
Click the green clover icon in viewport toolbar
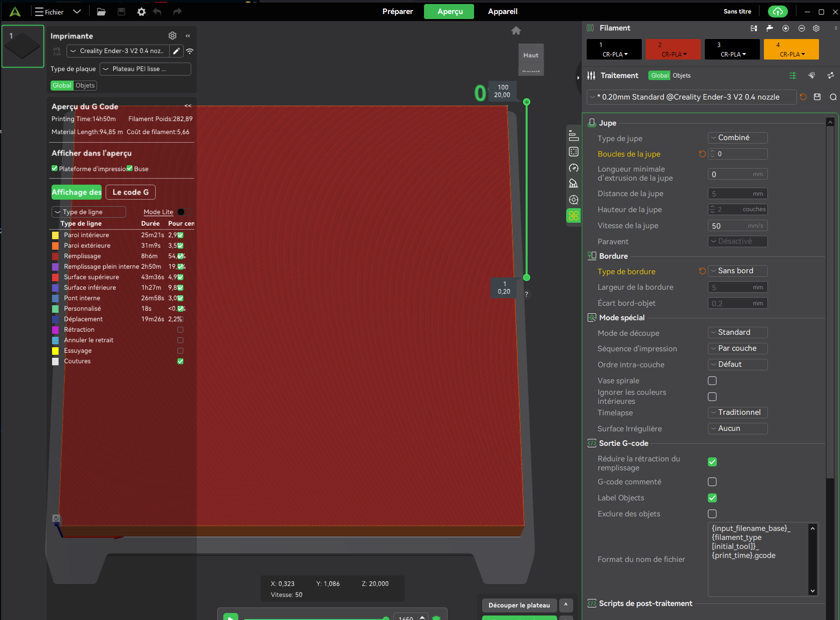pos(574,216)
